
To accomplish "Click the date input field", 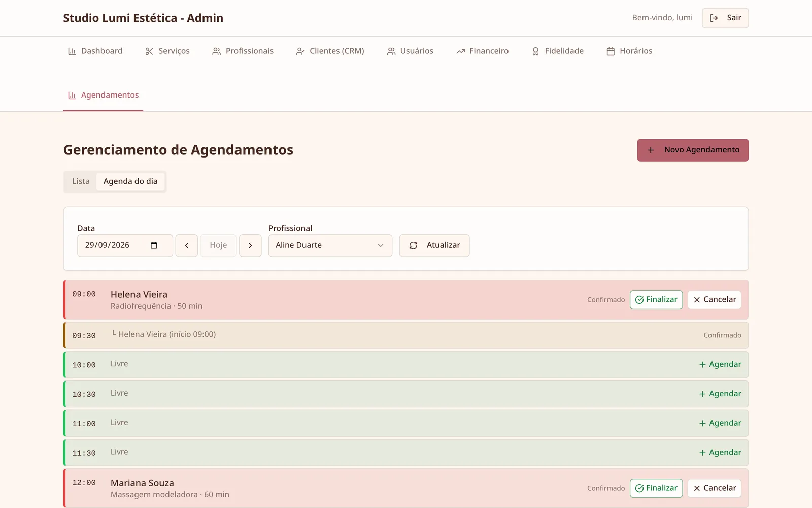I will (125, 245).
